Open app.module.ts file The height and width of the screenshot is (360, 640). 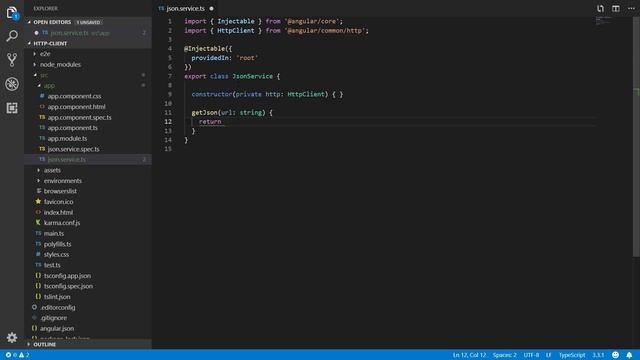pyautogui.click(x=67, y=139)
